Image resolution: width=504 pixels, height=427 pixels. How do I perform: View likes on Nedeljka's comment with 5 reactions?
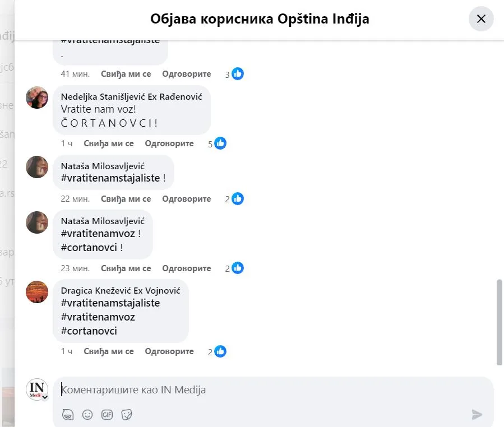[x=218, y=143]
